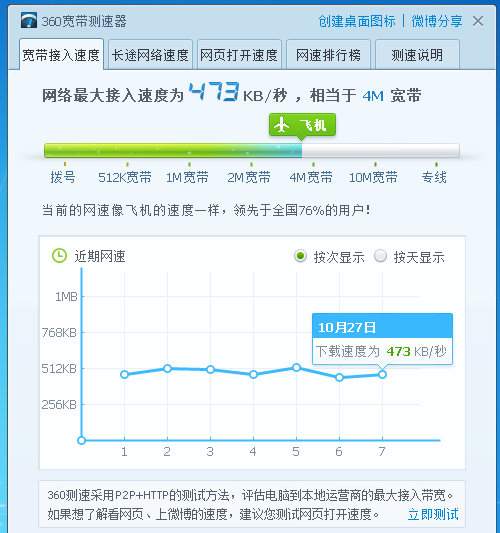Click the 近期网速 heading text
The image size is (500, 533).
[x=100, y=256]
